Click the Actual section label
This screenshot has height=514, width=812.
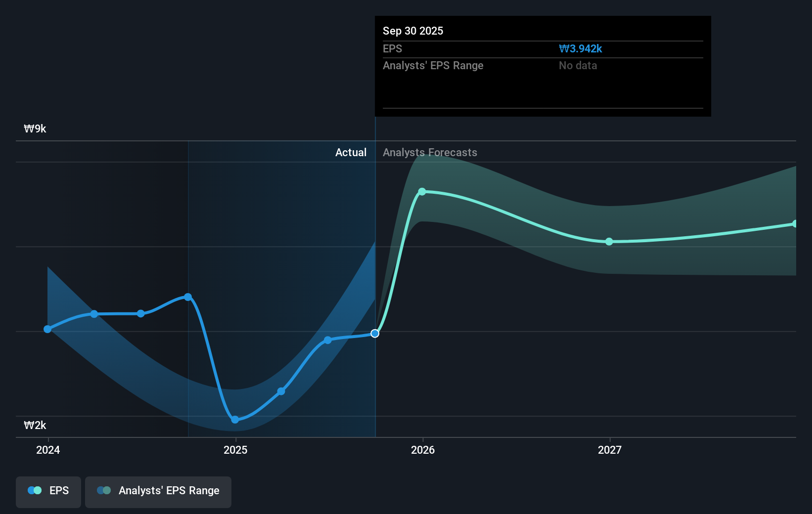point(351,153)
